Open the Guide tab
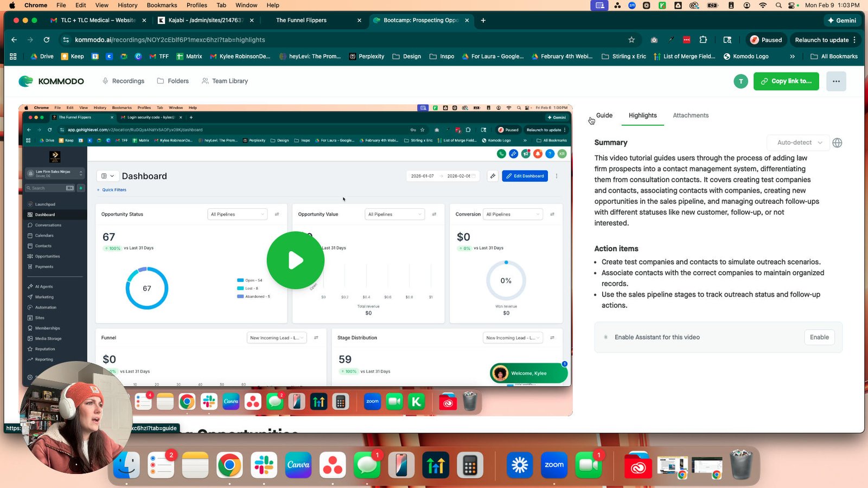This screenshot has width=868, height=488. pyautogui.click(x=604, y=115)
